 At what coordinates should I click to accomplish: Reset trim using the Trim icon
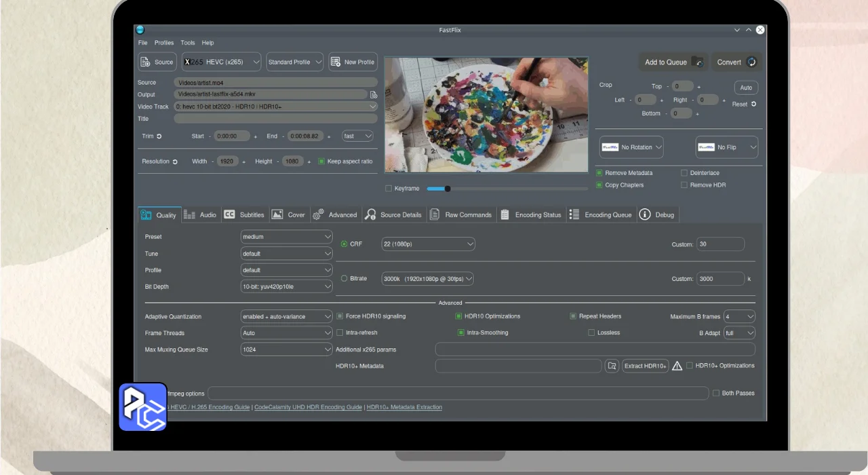click(x=159, y=136)
